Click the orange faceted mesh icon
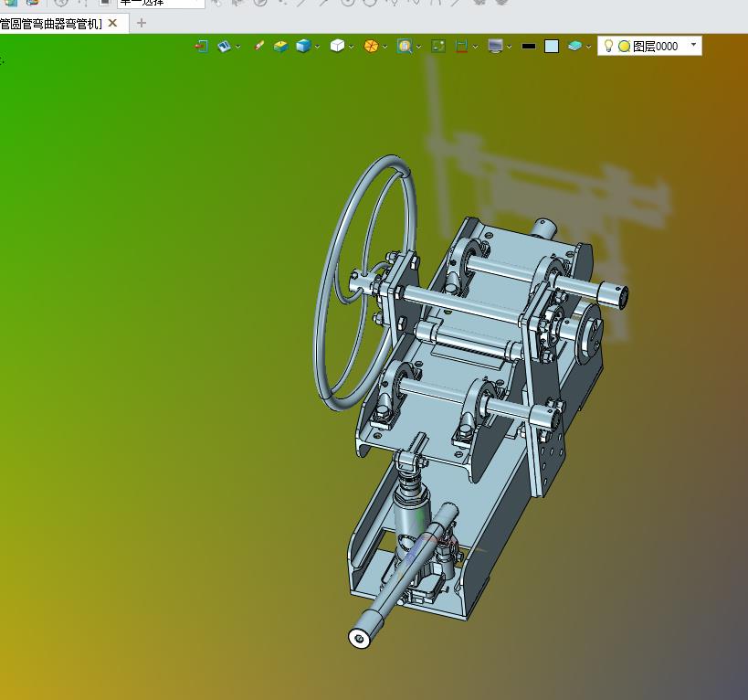Image resolution: width=748 pixels, height=700 pixels. click(371, 47)
